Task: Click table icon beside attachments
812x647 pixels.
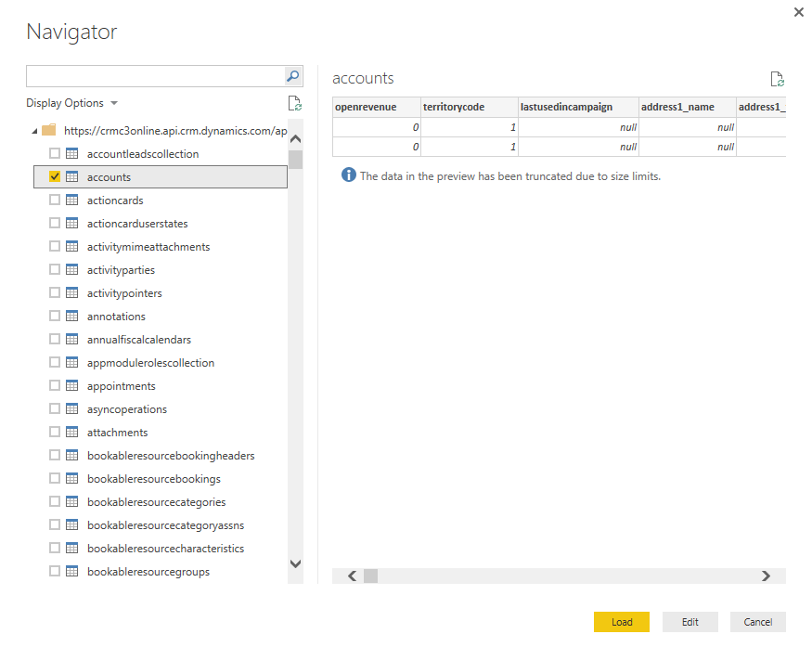Action: 72,432
